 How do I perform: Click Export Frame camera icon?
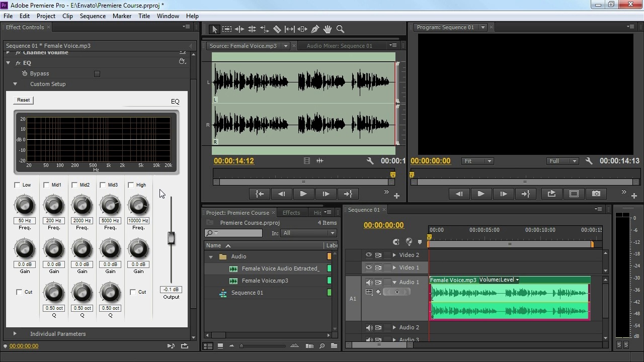[x=596, y=194]
